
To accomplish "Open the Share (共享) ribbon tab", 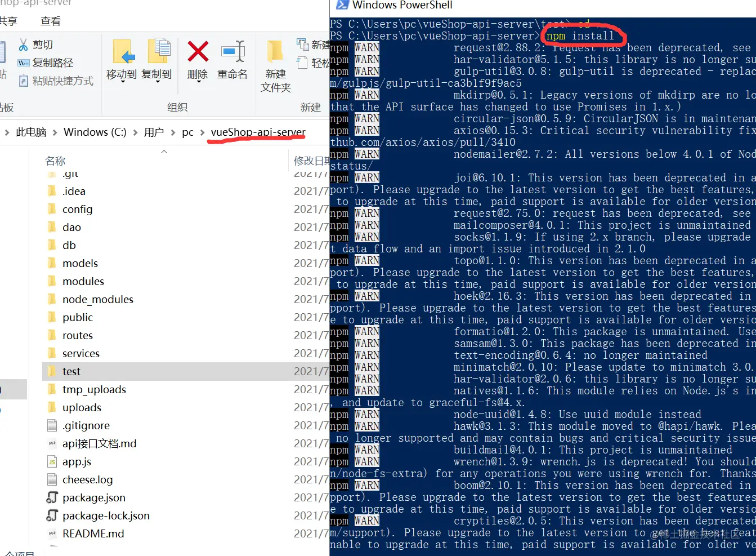I will 8,21.
